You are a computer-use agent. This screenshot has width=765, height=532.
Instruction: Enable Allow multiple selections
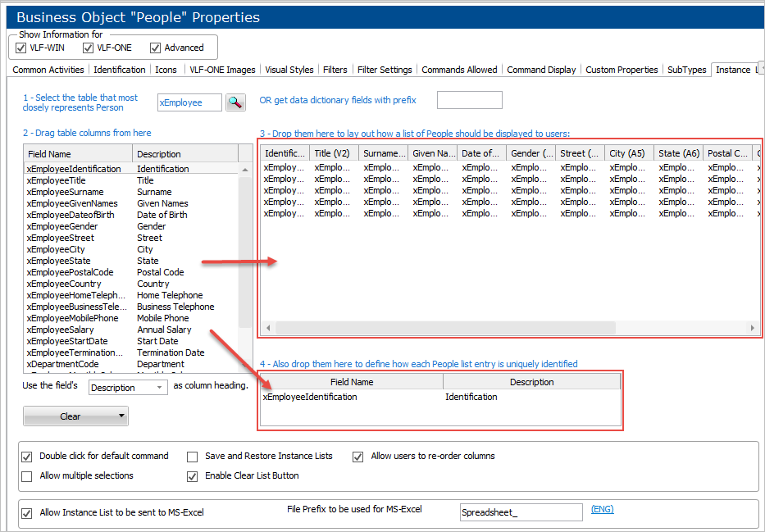[27, 475]
